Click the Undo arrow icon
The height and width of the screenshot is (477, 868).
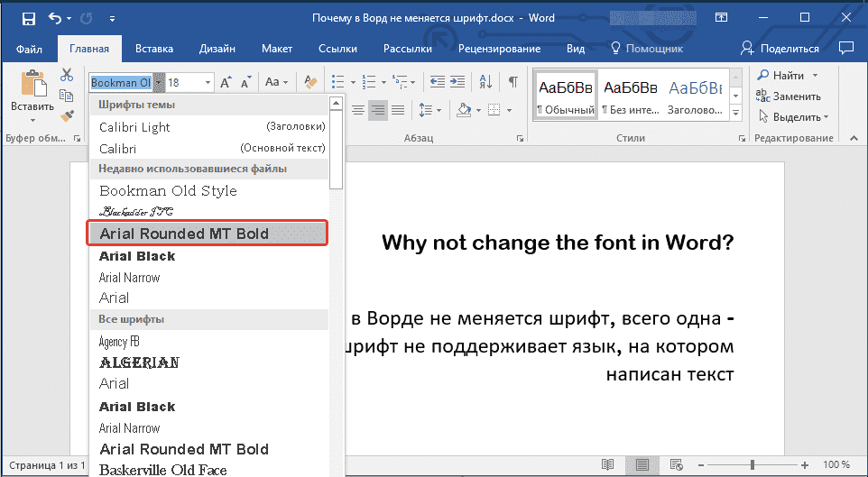pyautogui.click(x=56, y=18)
